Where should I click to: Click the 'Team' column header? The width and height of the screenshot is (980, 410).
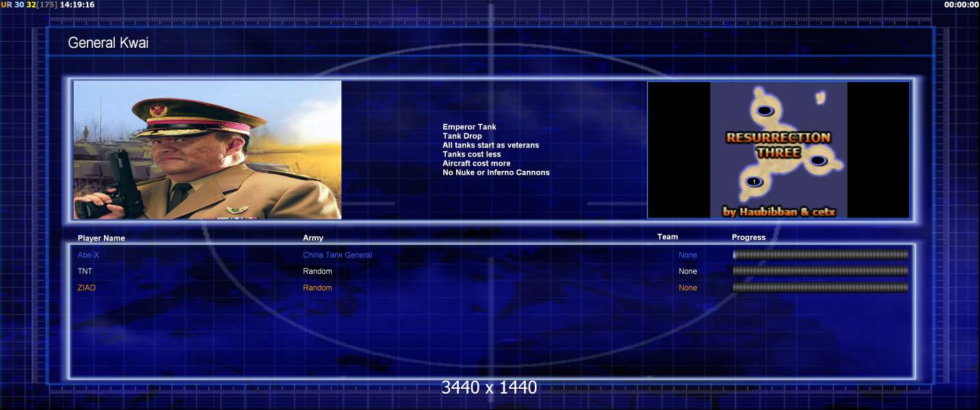coord(667,237)
